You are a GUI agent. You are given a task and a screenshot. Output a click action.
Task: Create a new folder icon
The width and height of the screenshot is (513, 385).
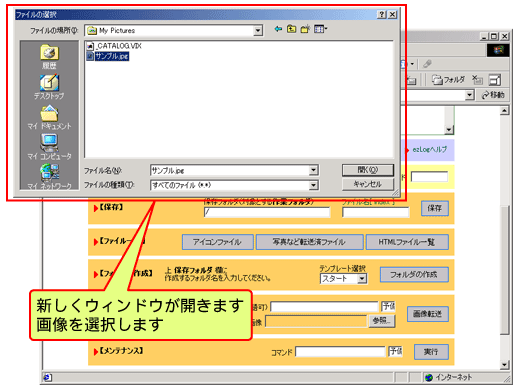[x=305, y=29]
